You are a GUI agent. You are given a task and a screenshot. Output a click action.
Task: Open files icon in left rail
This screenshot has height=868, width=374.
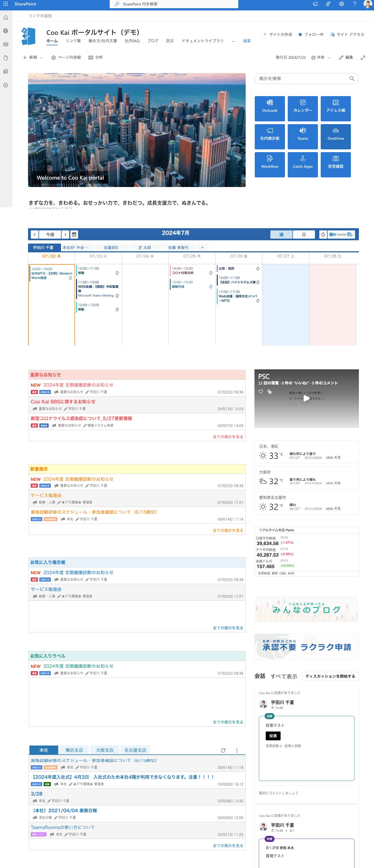point(6,58)
